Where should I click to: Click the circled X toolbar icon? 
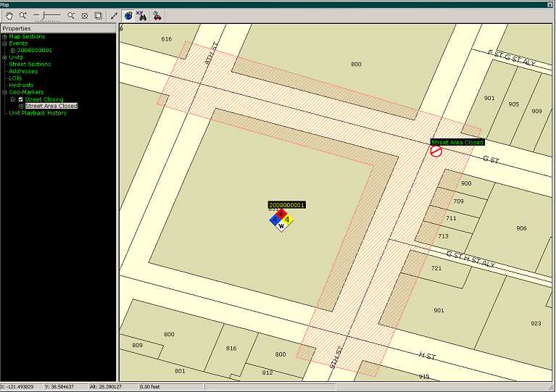click(84, 15)
